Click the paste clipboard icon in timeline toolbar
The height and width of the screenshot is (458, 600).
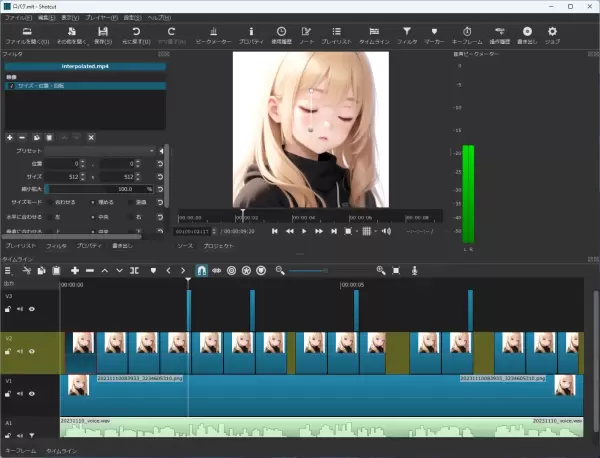(56, 271)
